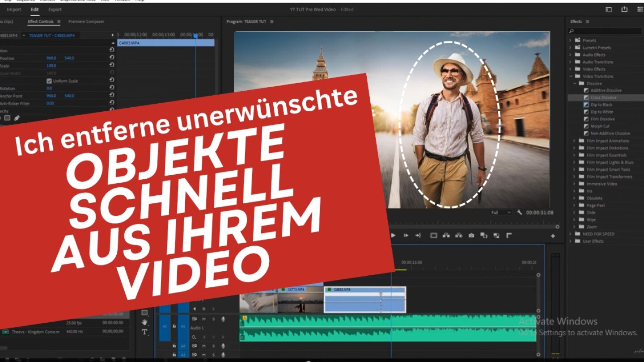Reset the Anchor Point parameter
The width and height of the screenshot is (644, 362).
click(112, 96)
